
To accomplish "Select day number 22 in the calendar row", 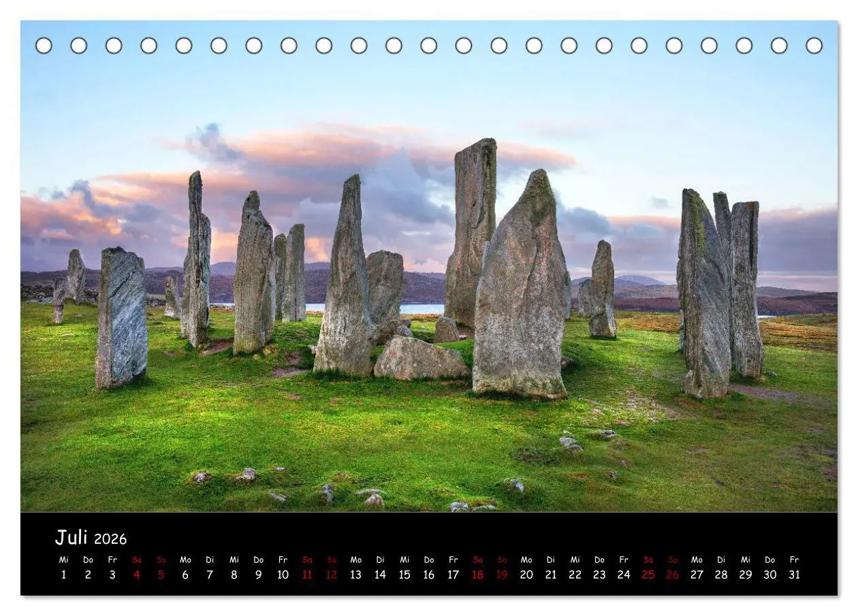I will (x=575, y=574).
